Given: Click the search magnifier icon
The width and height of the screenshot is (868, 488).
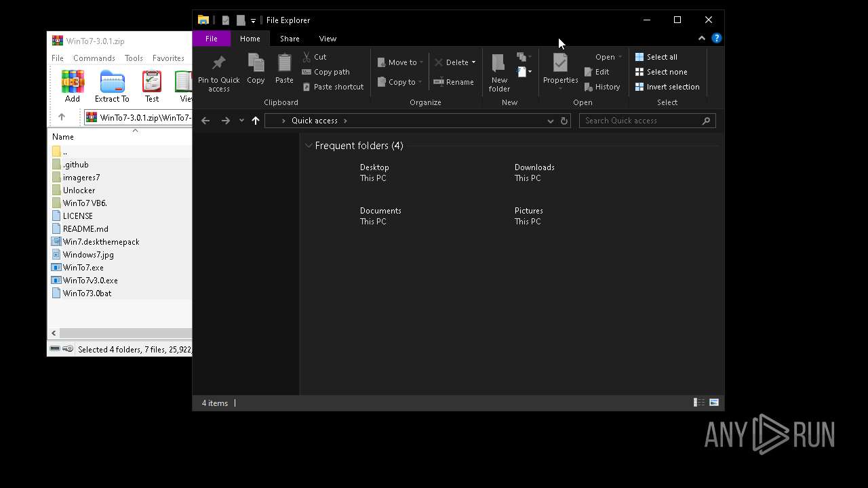Looking at the screenshot, I should [706, 121].
